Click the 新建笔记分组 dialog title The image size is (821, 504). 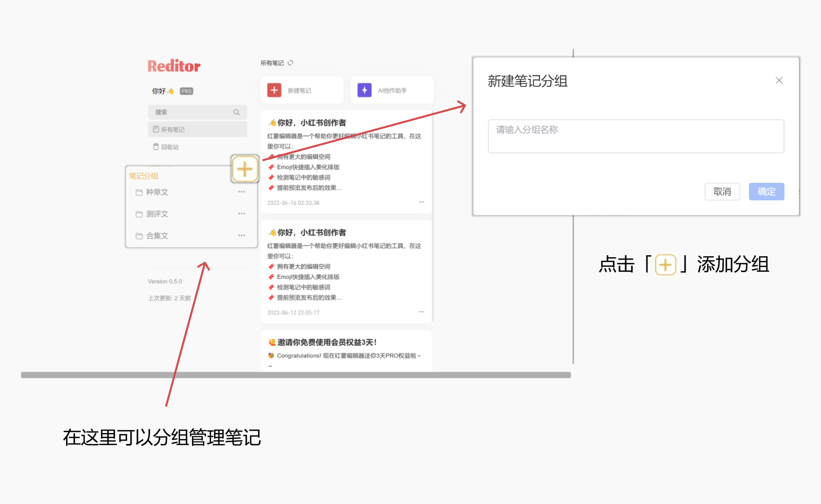pyautogui.click(x=527, y=81)
